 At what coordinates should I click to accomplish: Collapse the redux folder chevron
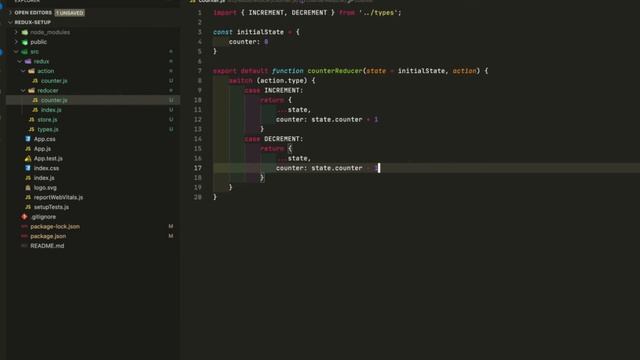[20, 61]
